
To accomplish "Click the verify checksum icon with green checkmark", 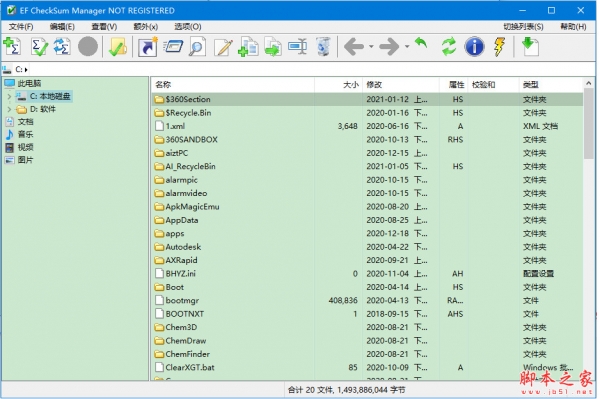I will [x=39, y=47].
